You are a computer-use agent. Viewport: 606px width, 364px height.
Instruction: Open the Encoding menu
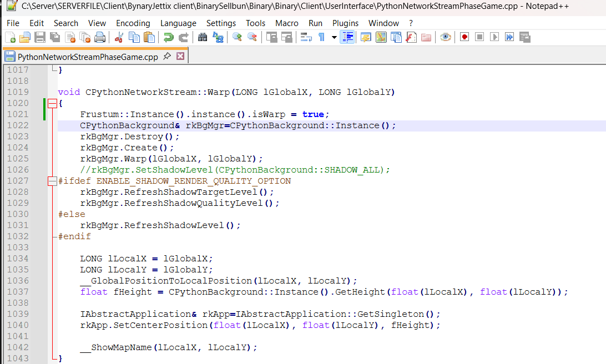(x=133, y=23)
